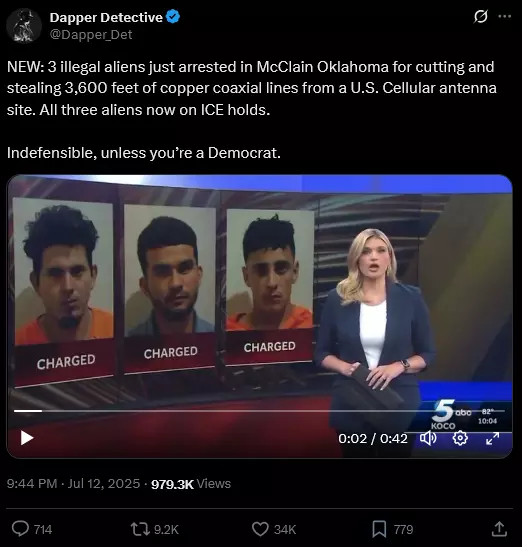Click the first CHARGED mugshot in video
522x547 pixels.
(x=64, y=292)
